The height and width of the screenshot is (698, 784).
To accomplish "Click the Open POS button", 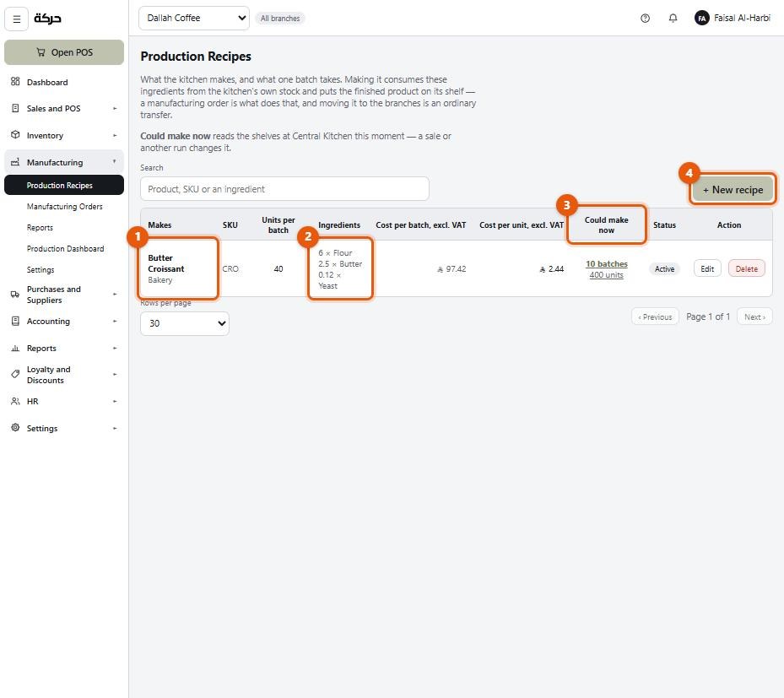I will (64, 52).
